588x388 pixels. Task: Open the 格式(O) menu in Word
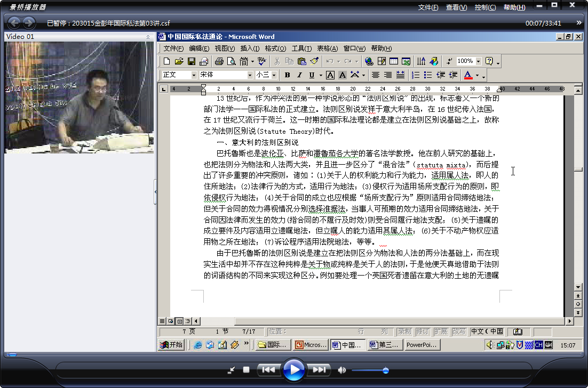coord(275,48)
